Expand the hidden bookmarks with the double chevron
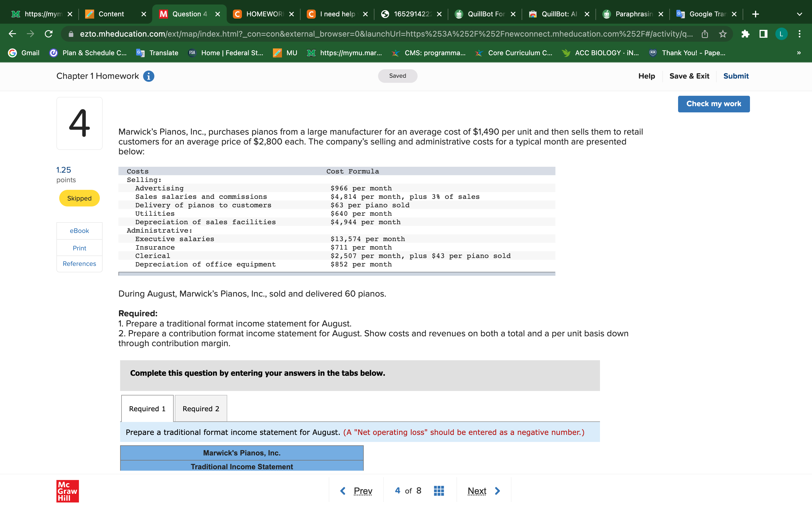812x507 pixels. [x=798, y=53]
